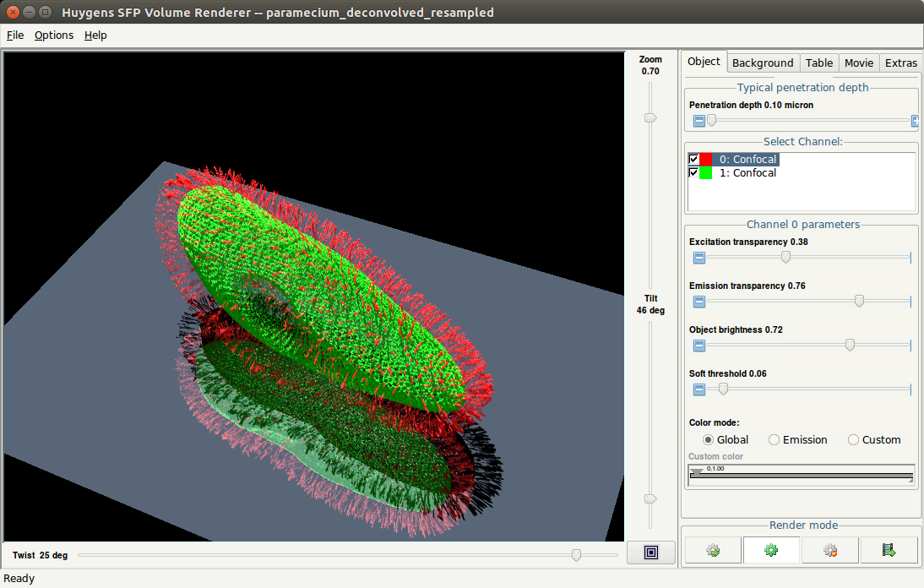924x588 pixels.
Task: Click the filmstrip movie render icon
Action: (889, 550)
